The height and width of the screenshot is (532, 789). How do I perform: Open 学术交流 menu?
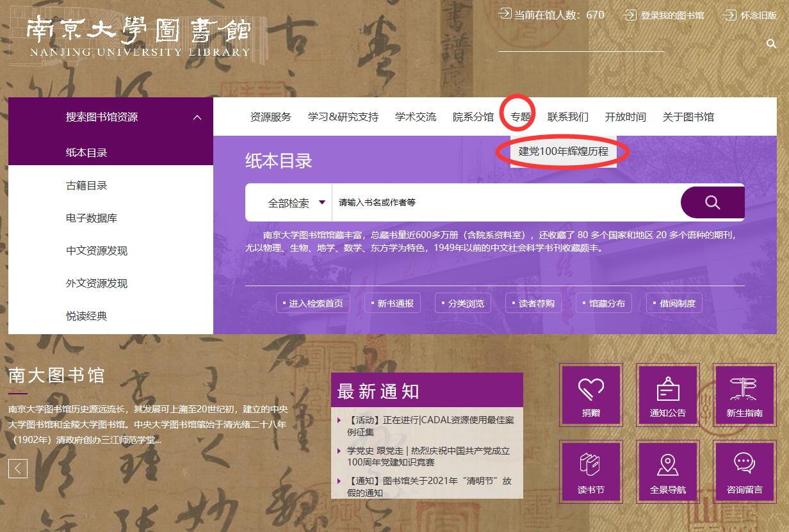(416, 117)
